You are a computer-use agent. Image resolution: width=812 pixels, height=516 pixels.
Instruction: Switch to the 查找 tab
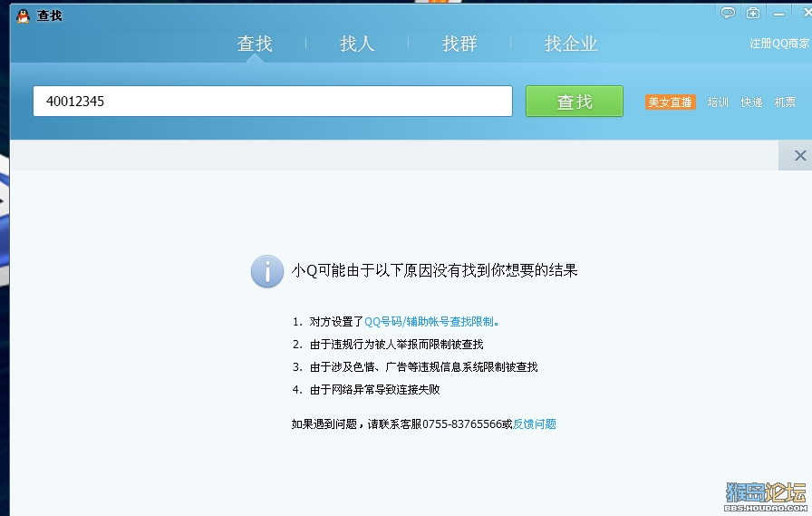pos(255,44)
